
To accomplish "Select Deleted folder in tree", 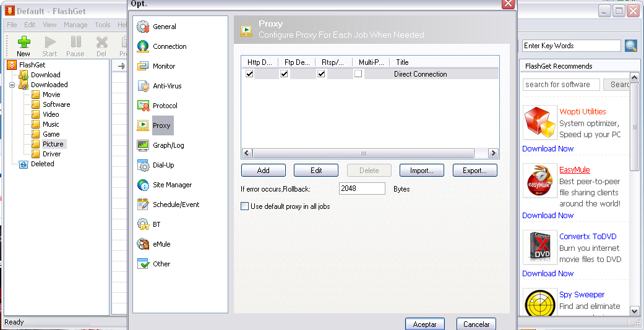I will [42, 163].
